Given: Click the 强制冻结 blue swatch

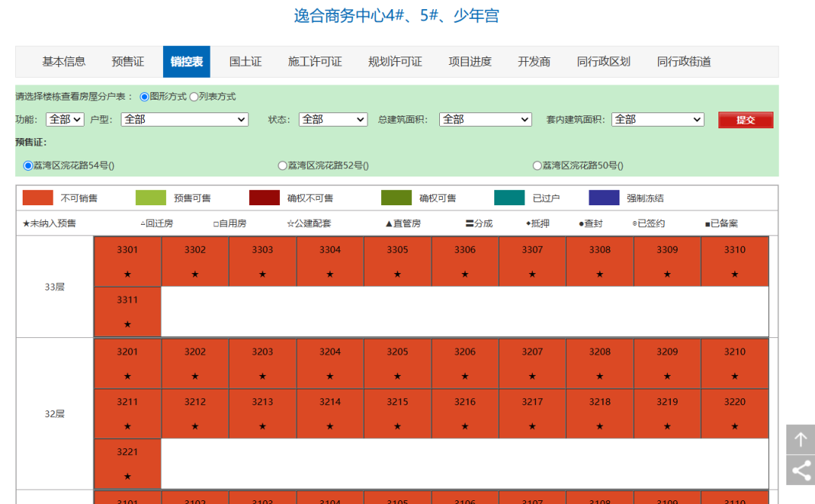Looking at the screenshot, I should coord(604,198).
